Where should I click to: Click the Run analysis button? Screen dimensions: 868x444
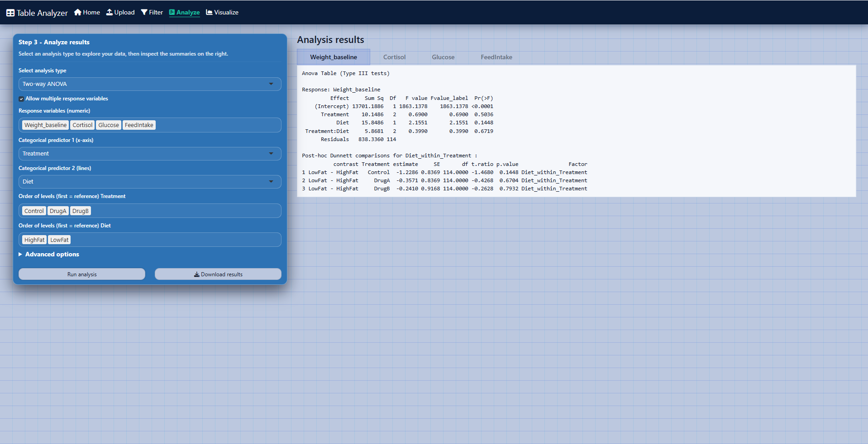[81, 274]
